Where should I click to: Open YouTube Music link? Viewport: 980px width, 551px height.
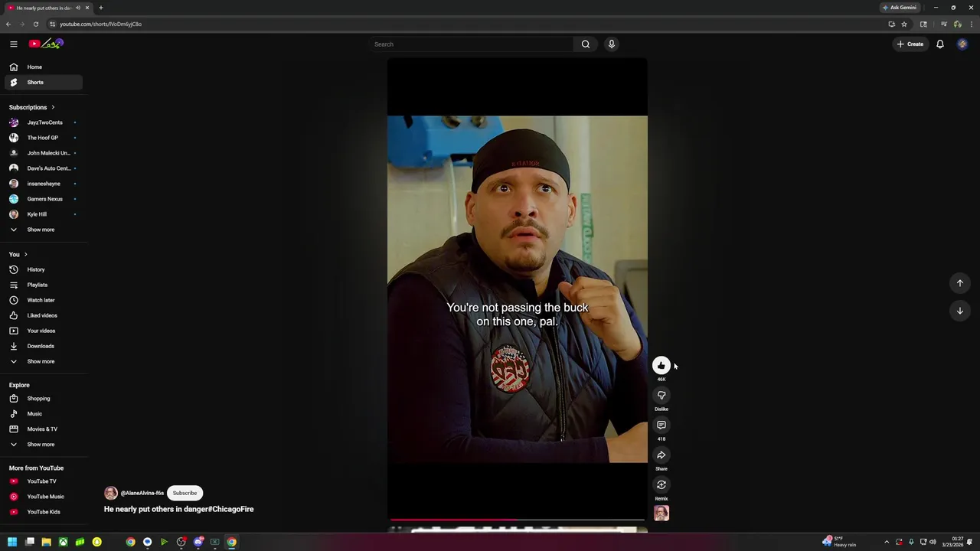[43, 497]
